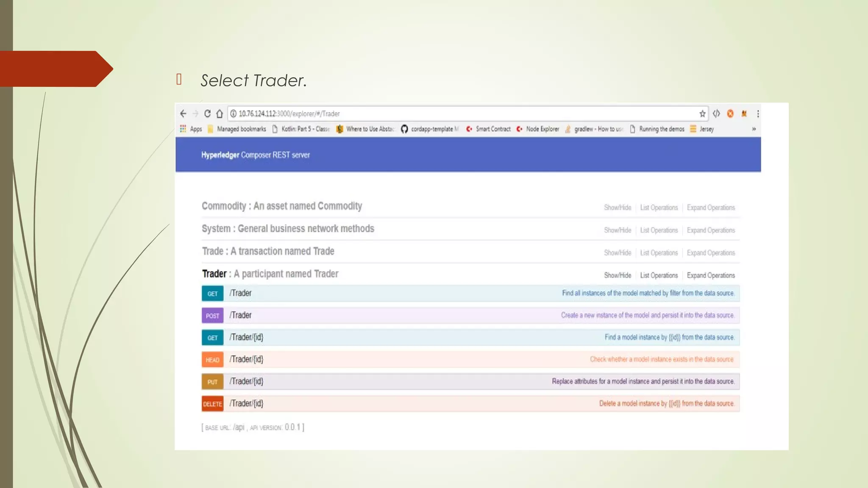The width and height of the screenshot is (868, 488).
Task: Open the /Trader path in the GET row
Action: pos(240,293)
